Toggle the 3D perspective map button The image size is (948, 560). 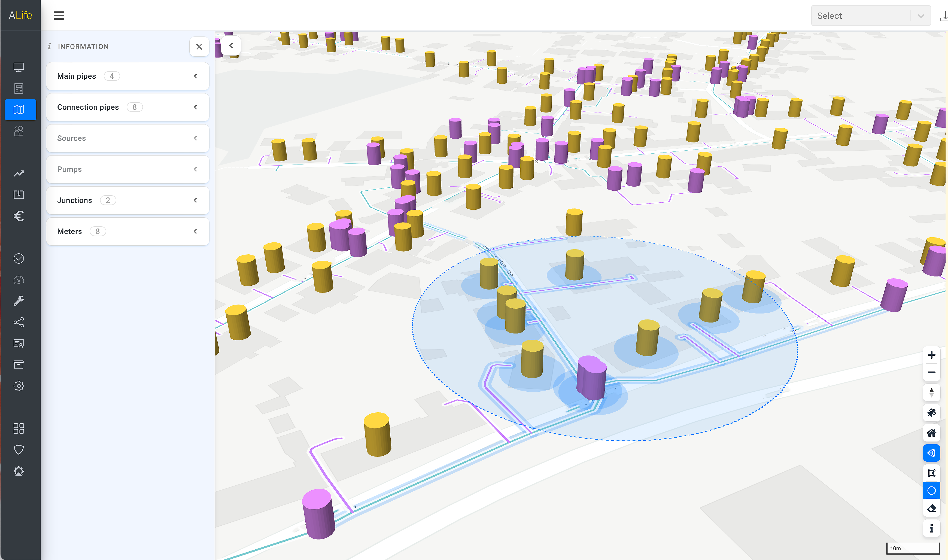click(x=931, y=452)
